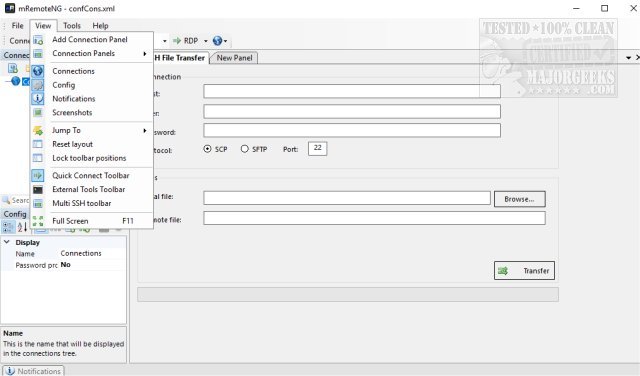This screenshot has width=640, height=376.
Task: Click the Screenshots icon in View menu
Action: coord(38,113)
